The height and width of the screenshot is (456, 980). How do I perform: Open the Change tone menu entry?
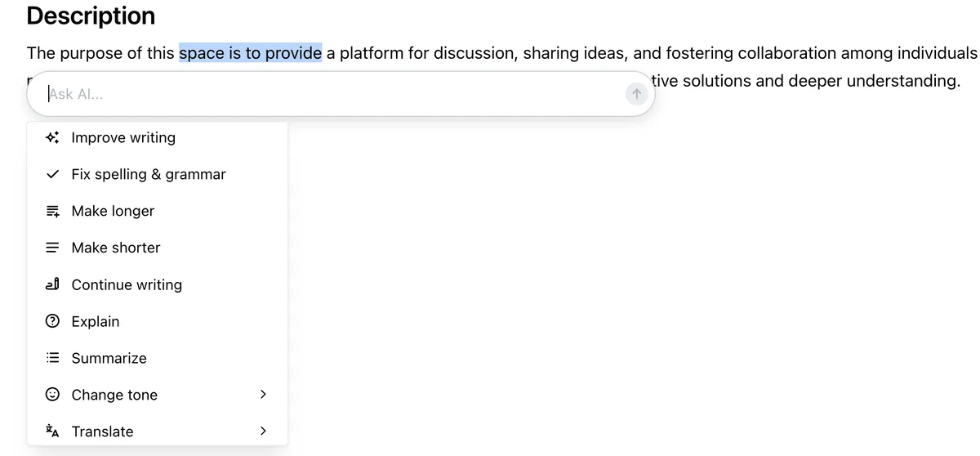coord(158,395)
